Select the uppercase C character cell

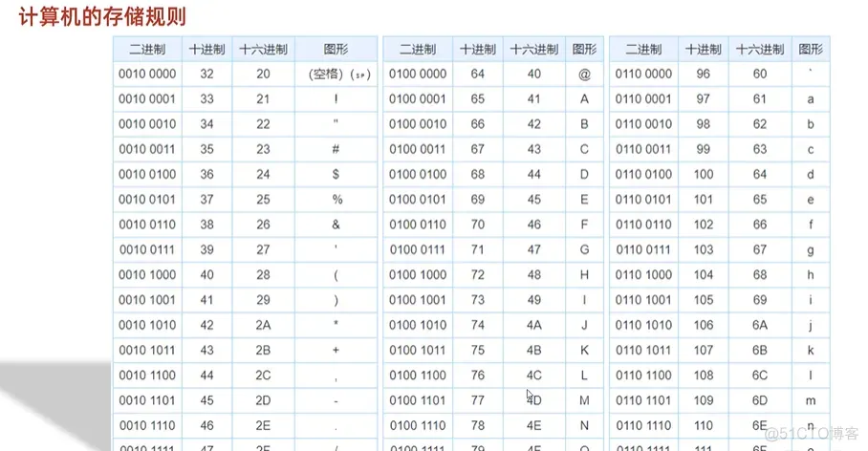point(585,149)
